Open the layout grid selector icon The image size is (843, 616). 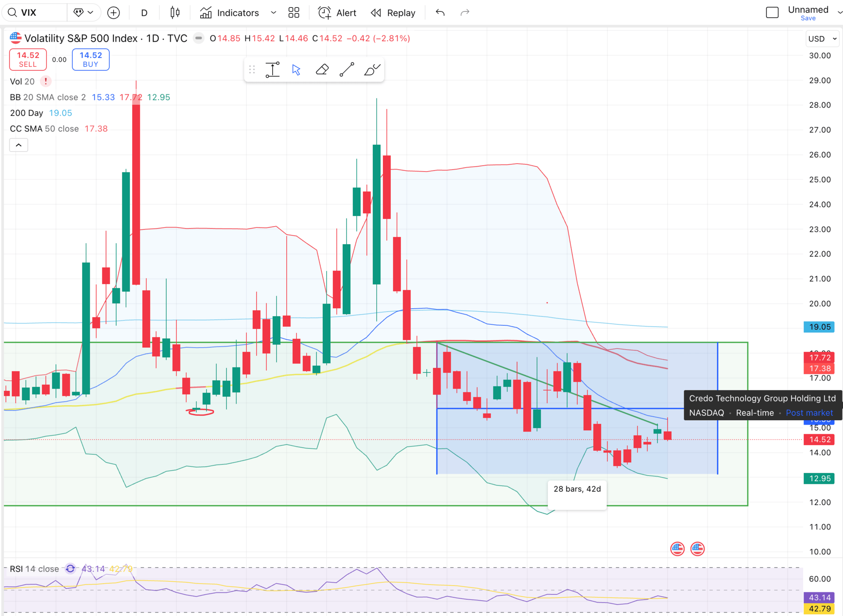(294, 13)
